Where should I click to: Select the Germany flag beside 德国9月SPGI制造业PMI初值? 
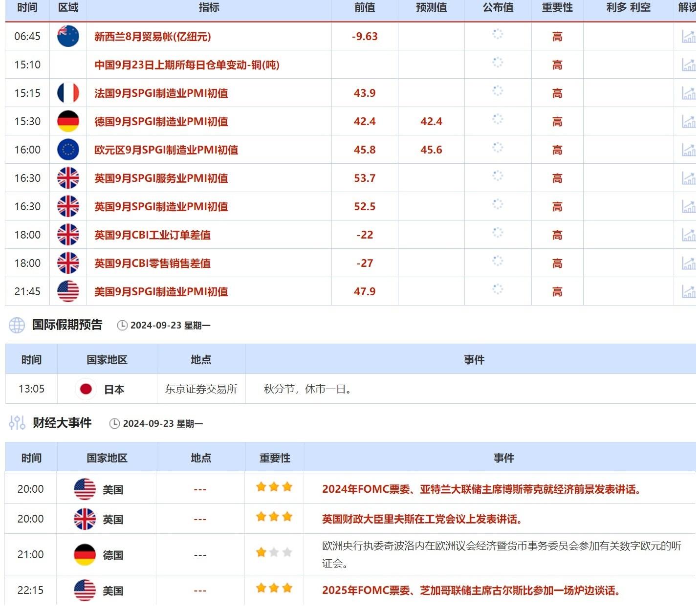point(68,121)
